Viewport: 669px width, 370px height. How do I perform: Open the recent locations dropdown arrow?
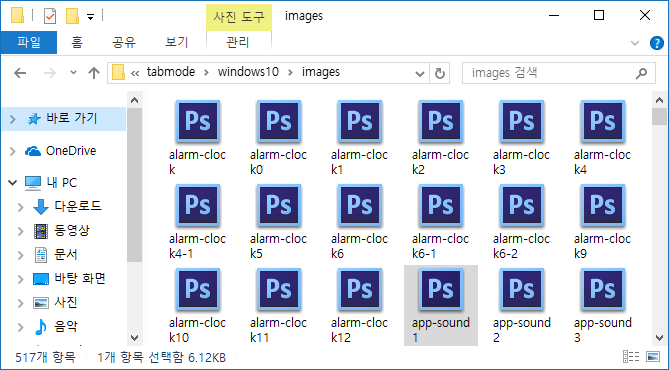click(73, 73)
